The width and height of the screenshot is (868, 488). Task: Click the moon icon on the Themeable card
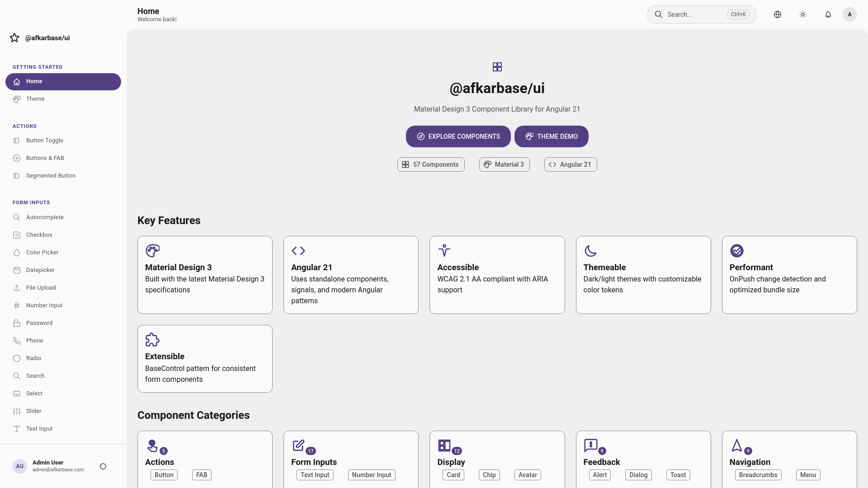590,250
